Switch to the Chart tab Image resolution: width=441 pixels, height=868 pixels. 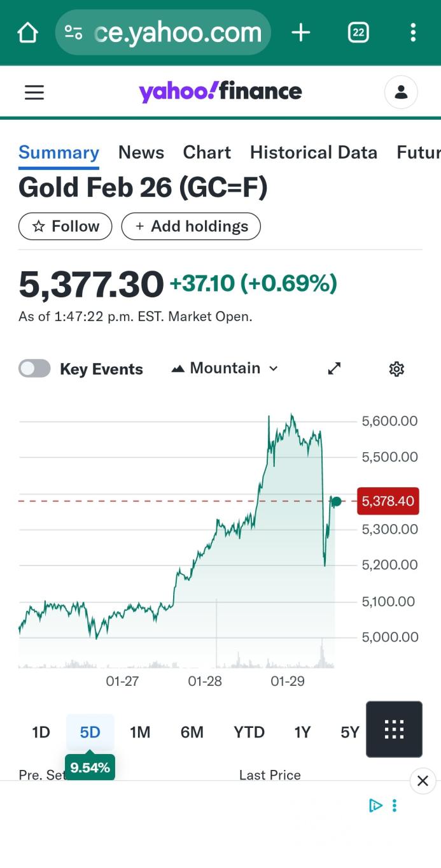click(x=207, y=153)
